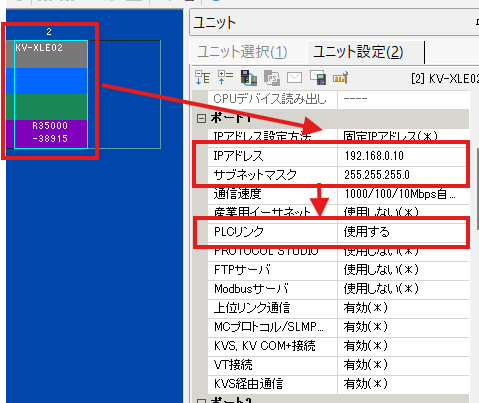Image resolution: width=479 pixels, height=403 pixels.
Task: Click the slot number 2 above the unit
Action: coord(49,32)
